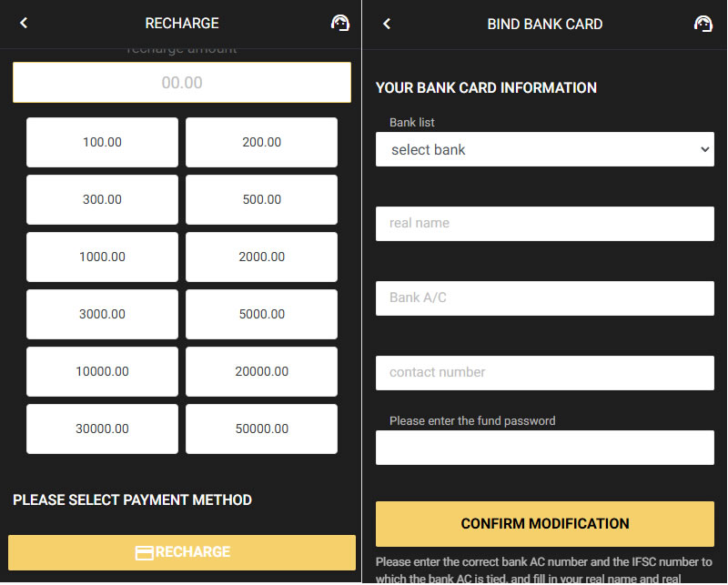Choose the 50000.00 recharge amount
This screenshot has width=728, height=585.
(x=261, y=429)
